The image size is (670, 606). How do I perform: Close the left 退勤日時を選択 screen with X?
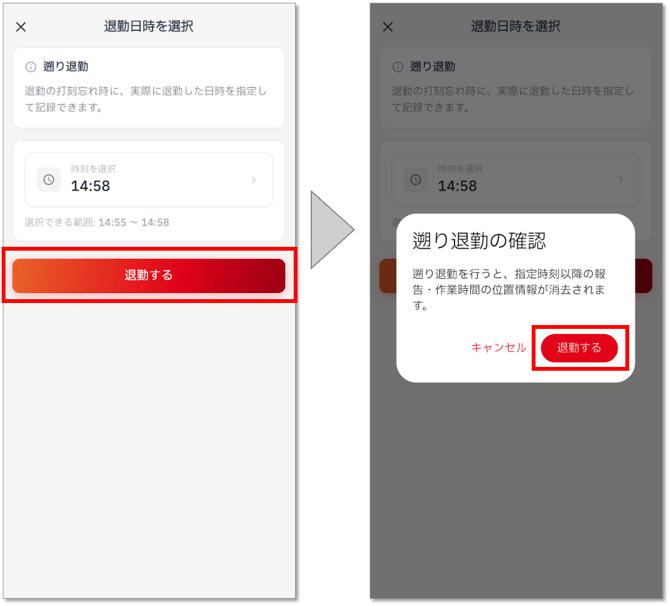21,27
